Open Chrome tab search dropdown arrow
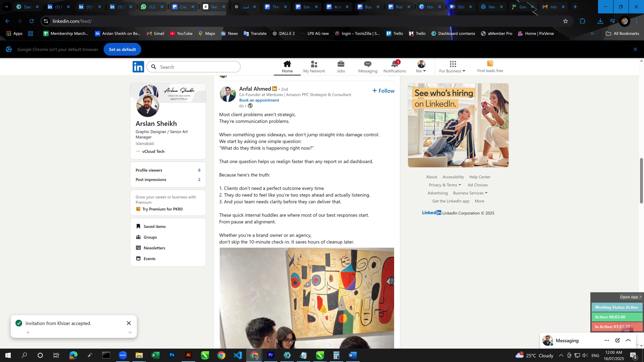The height and width of the screenshot is (362, 644). click(7, 7)
